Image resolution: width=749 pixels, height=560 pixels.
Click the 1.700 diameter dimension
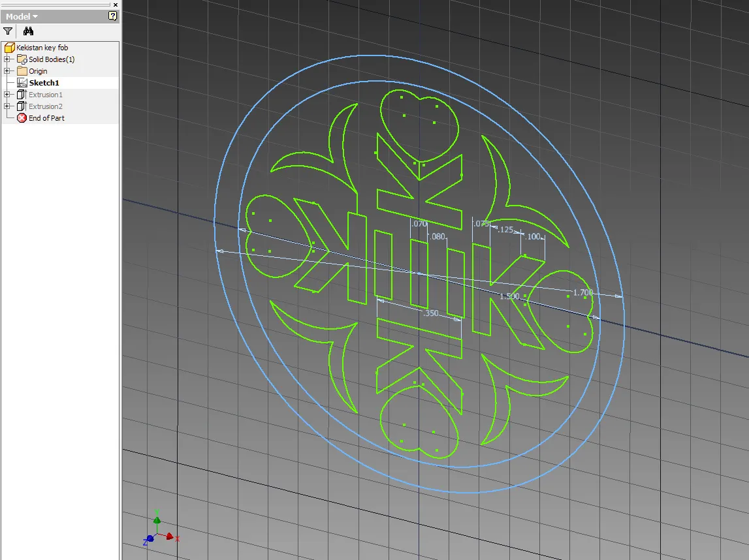(x=582, y=292)
